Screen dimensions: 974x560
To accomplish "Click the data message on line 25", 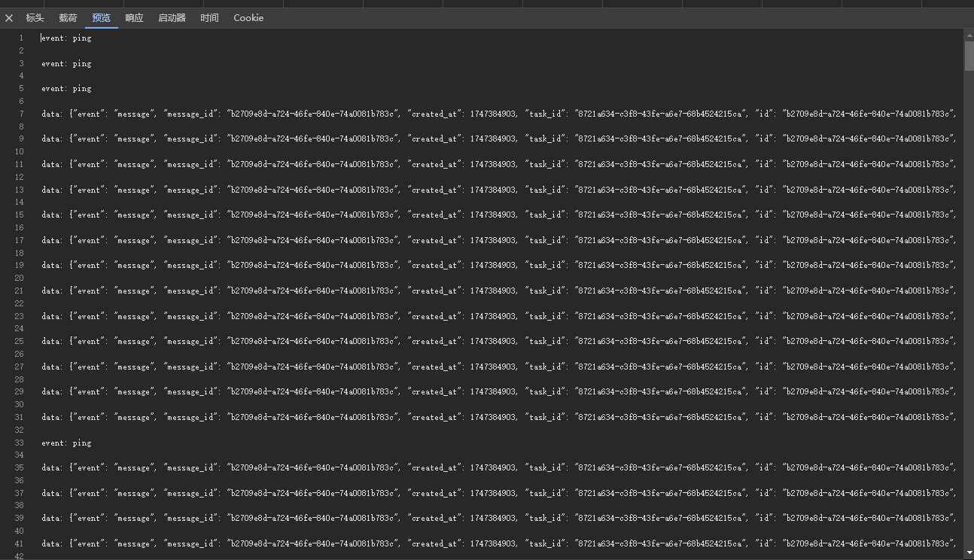I will click(500, 342).
